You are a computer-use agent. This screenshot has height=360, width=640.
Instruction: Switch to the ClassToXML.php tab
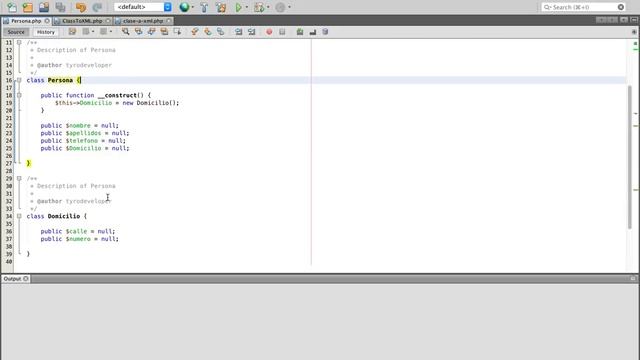[x=82, y=20]
